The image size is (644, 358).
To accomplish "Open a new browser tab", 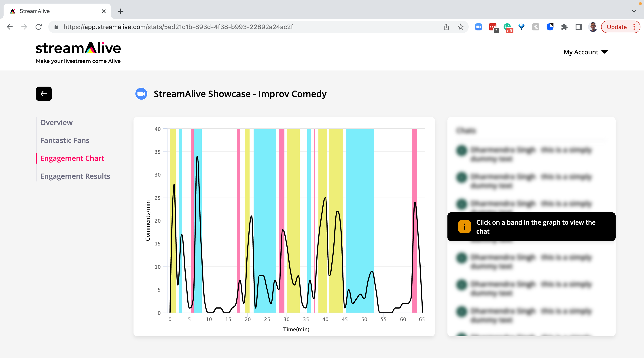I will (121, 11).
